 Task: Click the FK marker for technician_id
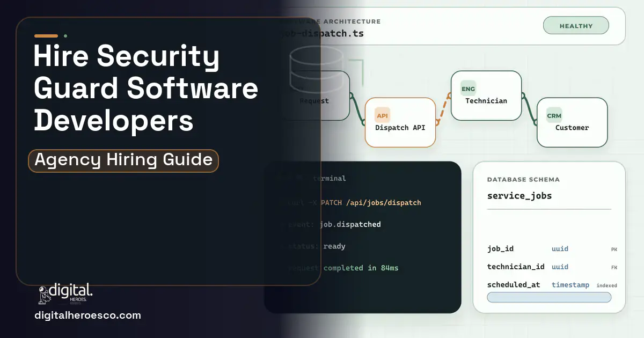[614, 267]
